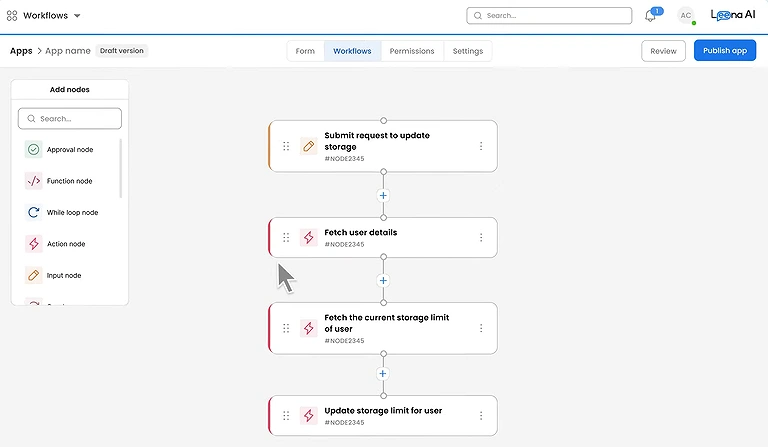Click the Review button

point(663,51)
